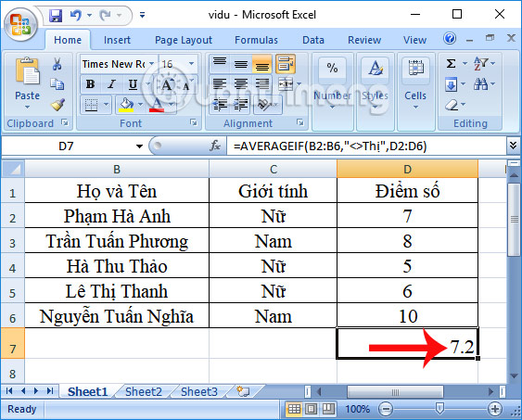This screenshot has width=522, height=420.
Task: Select Normal view in status bar
Action: pyautogui.click(x=294, y=409)
